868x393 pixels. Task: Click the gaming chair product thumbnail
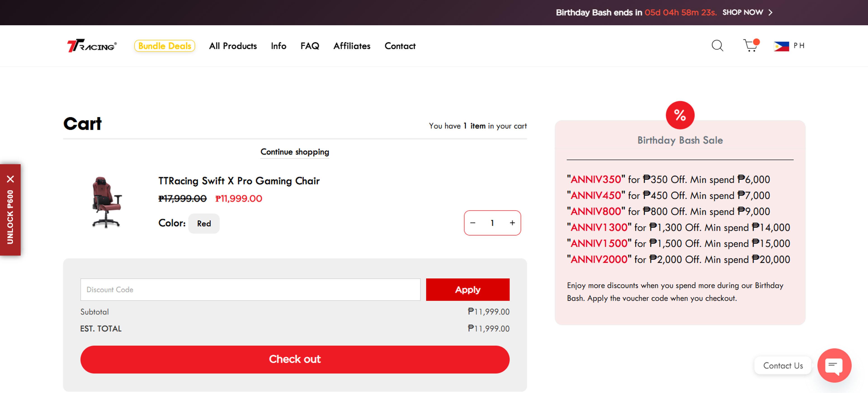[106, 202]
